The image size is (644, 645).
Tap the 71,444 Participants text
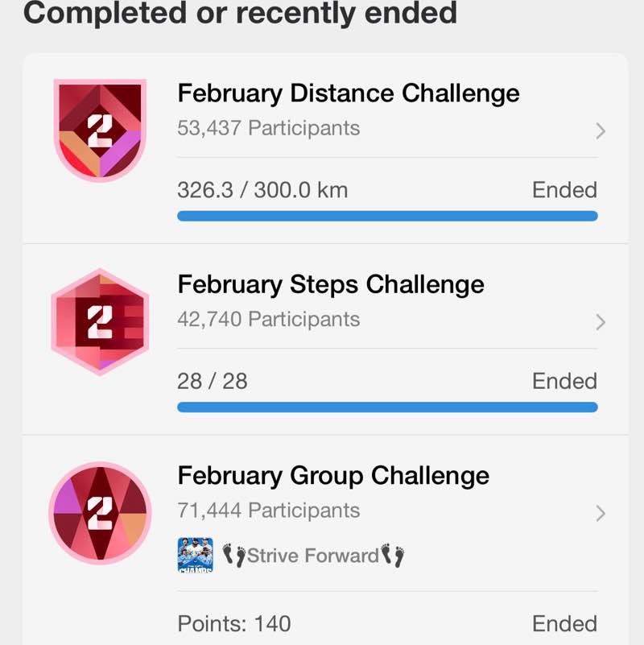point(268,511)
